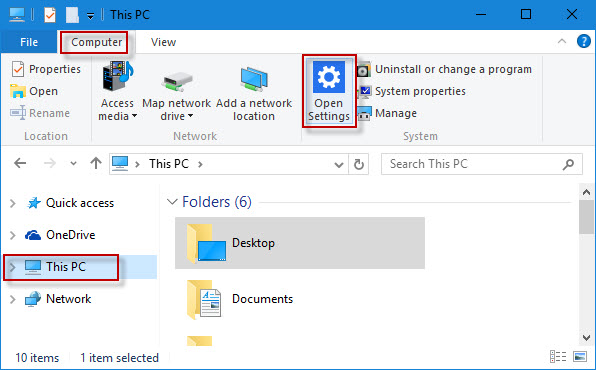596x370 pixels.
Task: Expand the Quick access tree node
Action: 13,203
